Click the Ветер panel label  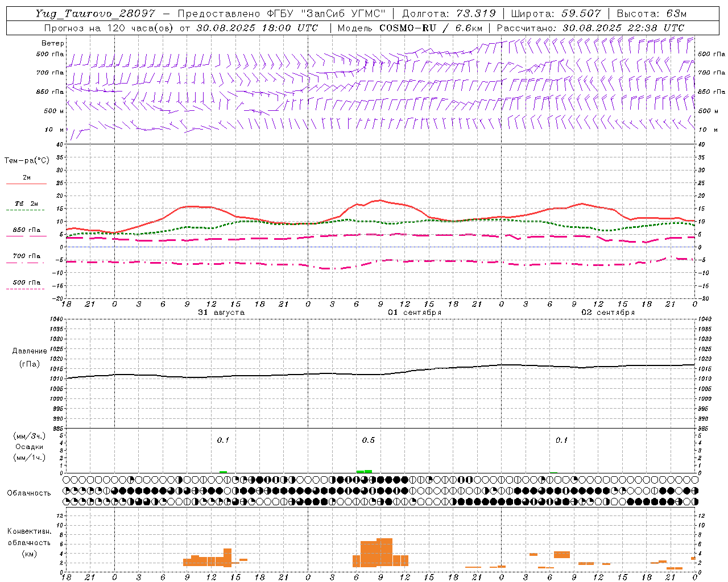click(x=53, y=43)
